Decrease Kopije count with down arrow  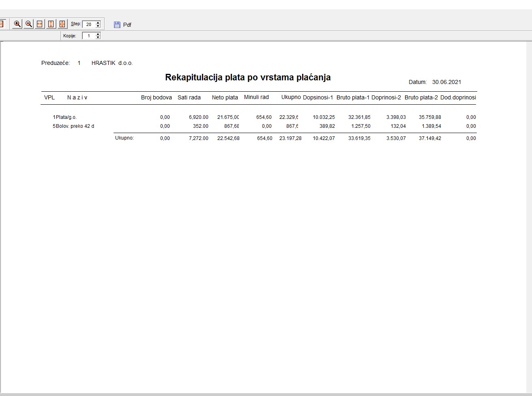click(x=98, y=38)
